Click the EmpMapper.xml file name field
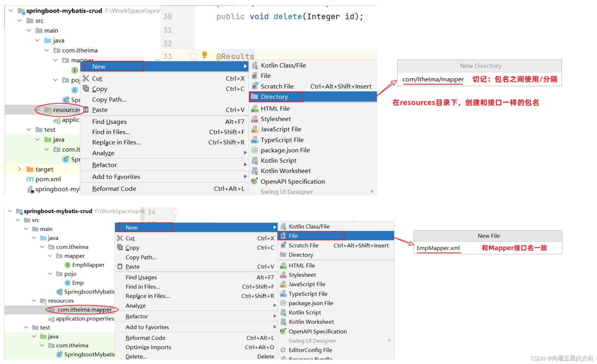 (438, 248)
